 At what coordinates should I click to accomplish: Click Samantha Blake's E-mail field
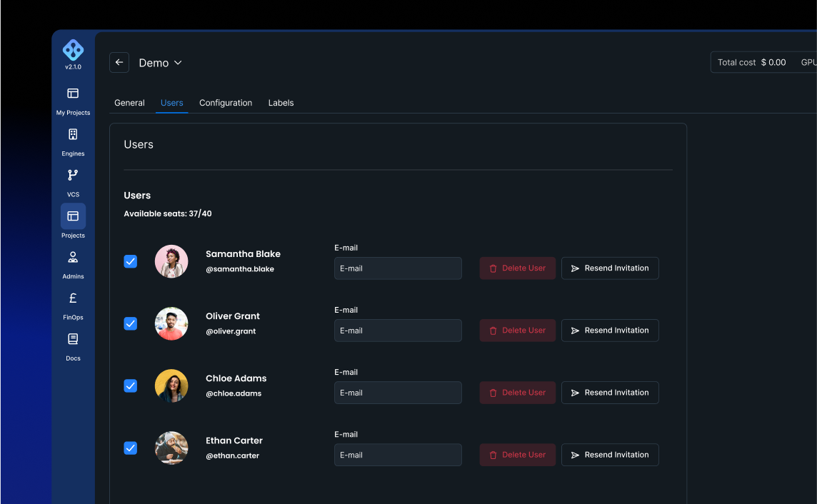click(x=398, y=268)
